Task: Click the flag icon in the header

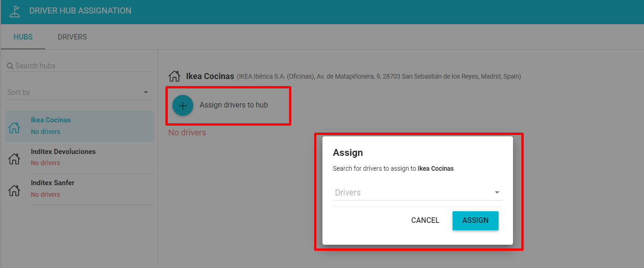Action: click(x=14, y=11)
